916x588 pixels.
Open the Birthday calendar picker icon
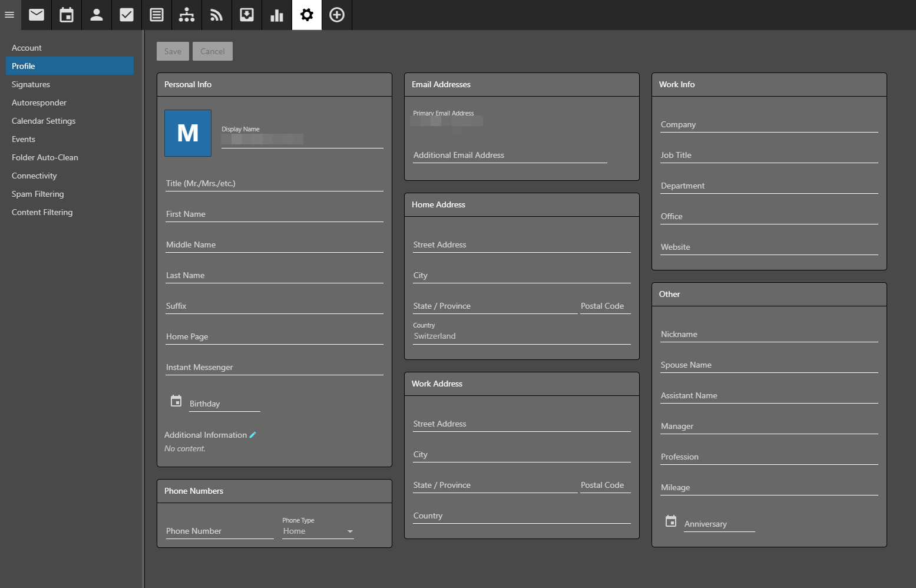coord(176,401)
